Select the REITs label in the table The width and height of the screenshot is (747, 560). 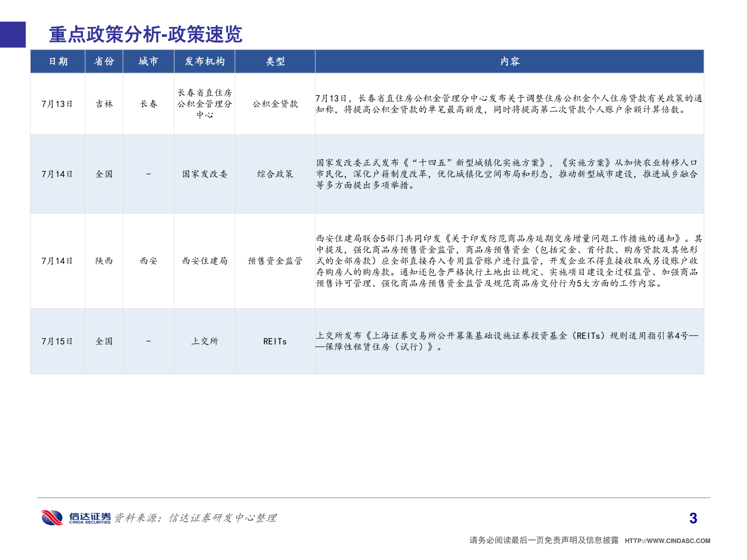pos(275,341)
